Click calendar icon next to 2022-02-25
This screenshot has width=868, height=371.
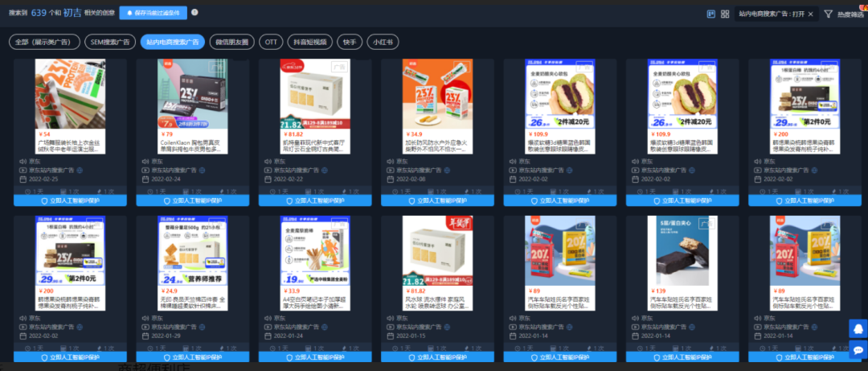(x=23, y=179)
